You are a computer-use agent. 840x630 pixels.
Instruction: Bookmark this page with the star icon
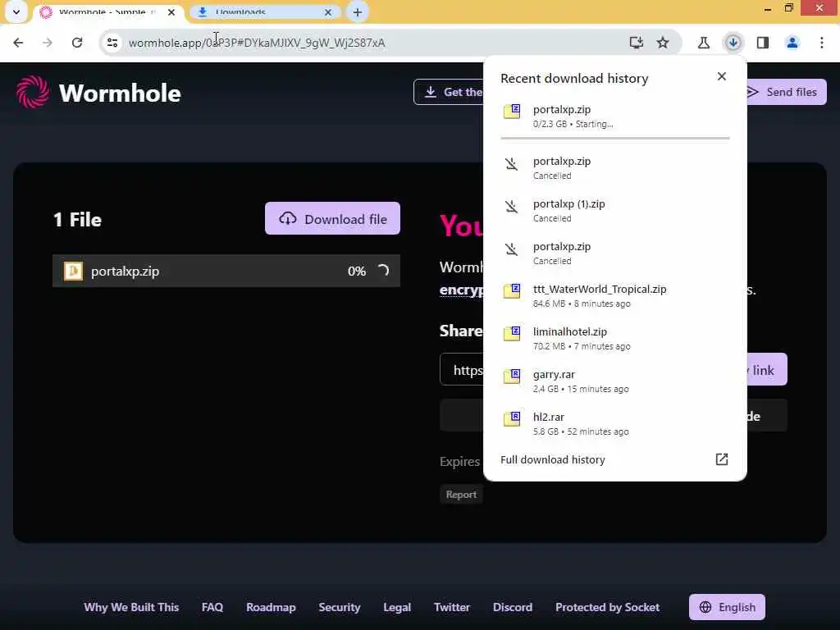pyautogui.click(x=663, y=43)
